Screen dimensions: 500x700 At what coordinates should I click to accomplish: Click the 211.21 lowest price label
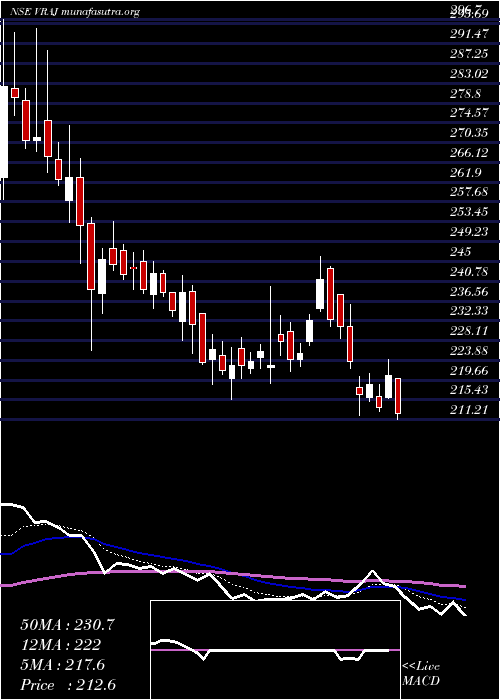(x=469, y=410)
